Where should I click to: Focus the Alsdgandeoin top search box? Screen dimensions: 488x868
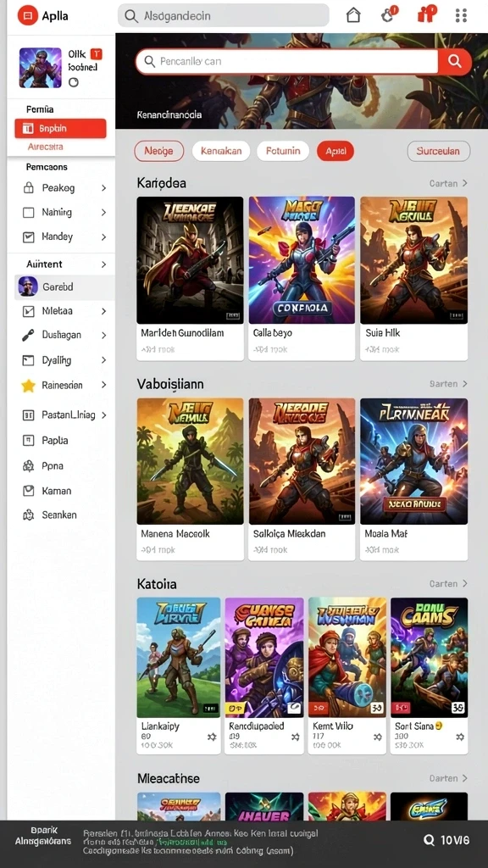click(x=224, y=15)
